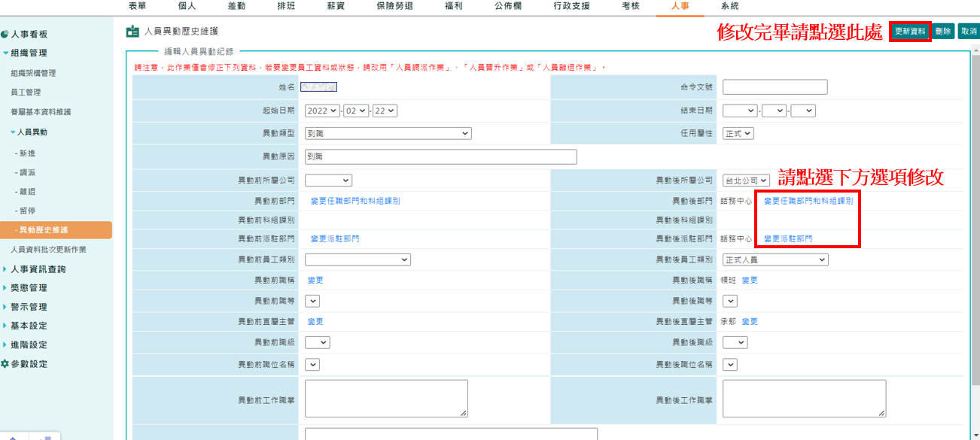Image resolution: width=980 pixels, height=440 pixels.
Task: Open 員工管理 in the sidebar
Action: 26,93
